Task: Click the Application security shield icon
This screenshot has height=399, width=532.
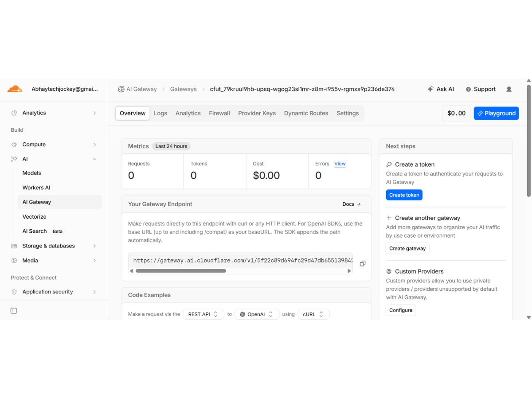Action: 14,292
